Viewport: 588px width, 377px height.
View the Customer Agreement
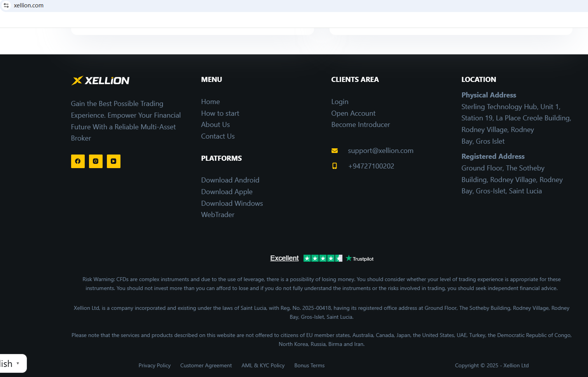(206, 365)
